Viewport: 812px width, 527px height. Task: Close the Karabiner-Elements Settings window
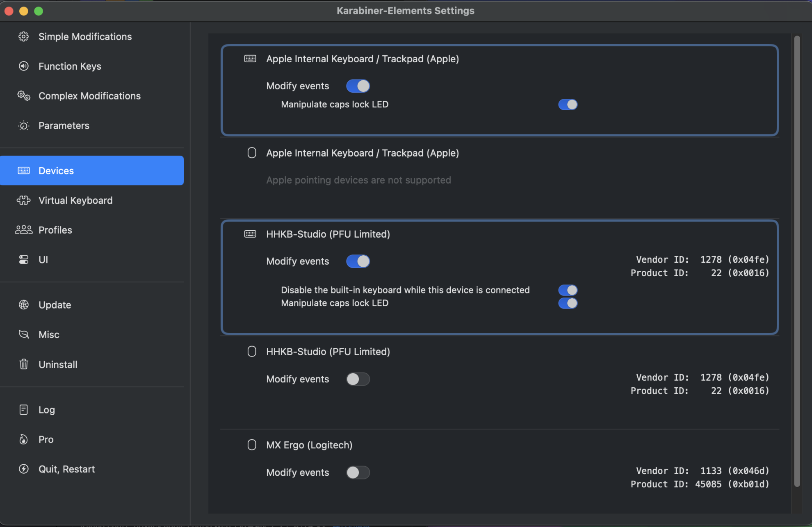(9, 11)
